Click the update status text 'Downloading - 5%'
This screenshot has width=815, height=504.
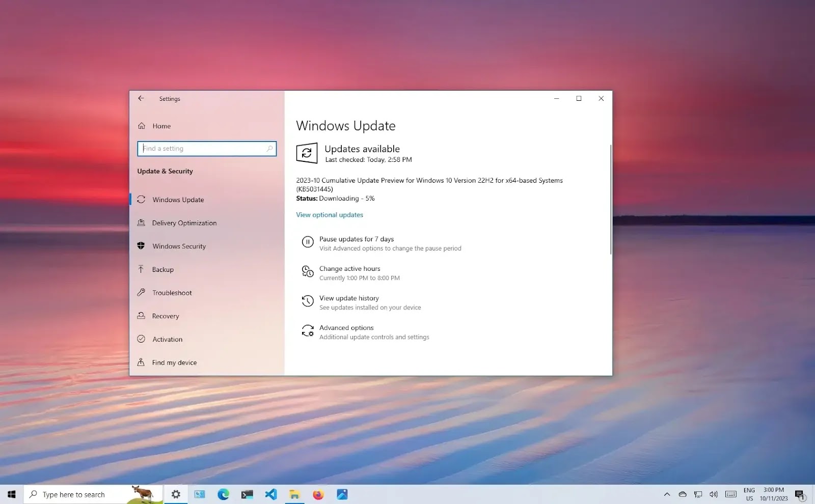[x=346, y=199]
